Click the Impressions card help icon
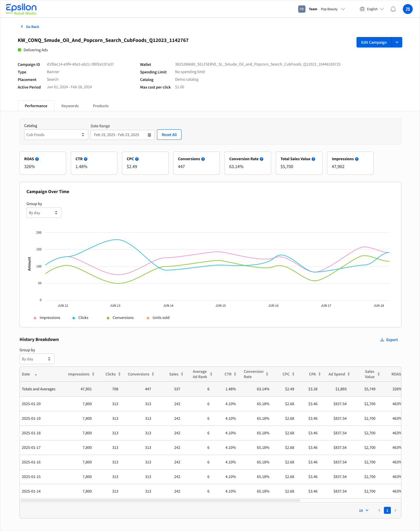This screenshot has width=420, height=531. [357, 159]
